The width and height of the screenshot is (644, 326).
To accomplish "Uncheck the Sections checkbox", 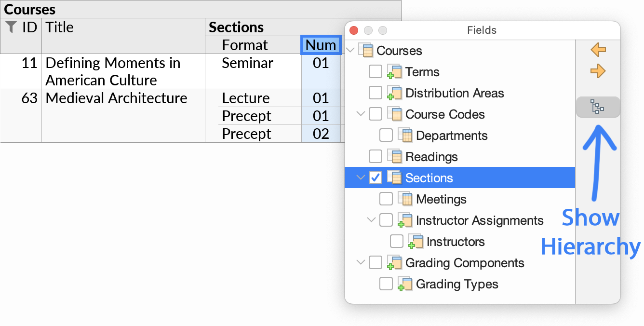I will tap(376, 177).
